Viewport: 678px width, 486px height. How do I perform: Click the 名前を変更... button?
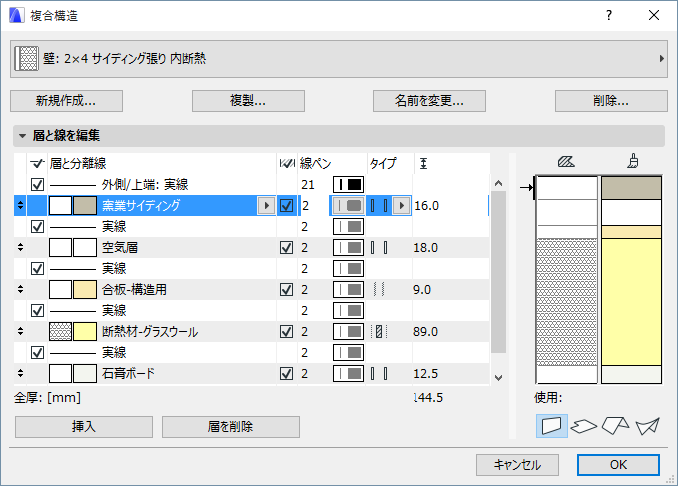(x=429, y=101)
